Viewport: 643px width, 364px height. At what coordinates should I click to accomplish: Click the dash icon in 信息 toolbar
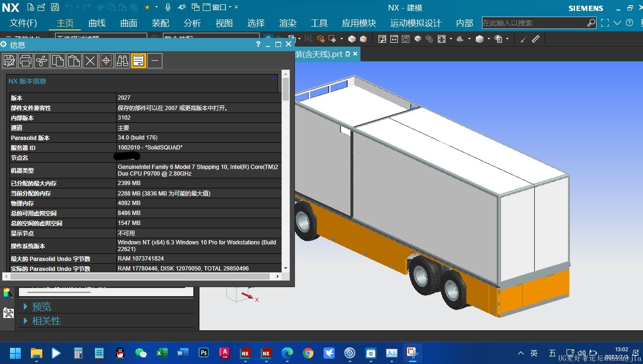[155, 61]
